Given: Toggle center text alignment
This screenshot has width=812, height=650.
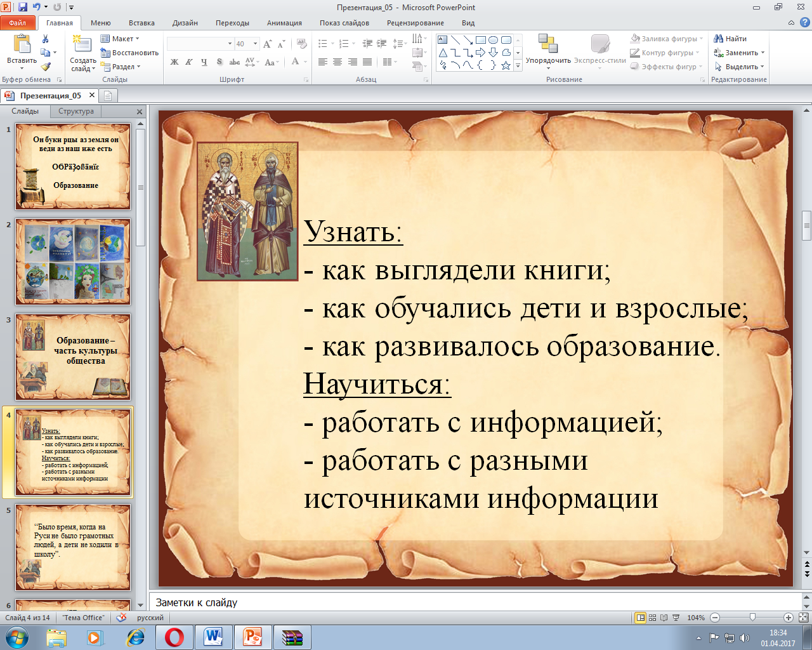Looking at the screenshot, I should pos(337,62).
